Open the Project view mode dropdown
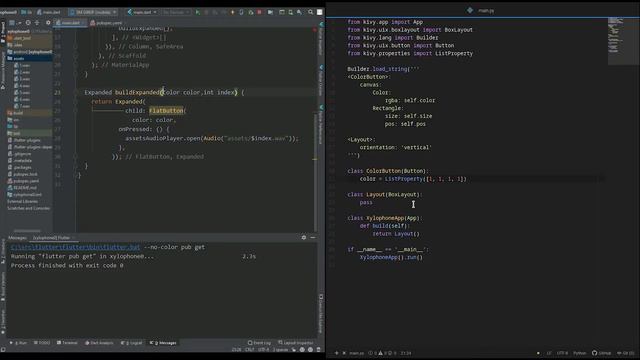This screenshot has height=360, width=640. click(15, 23)
